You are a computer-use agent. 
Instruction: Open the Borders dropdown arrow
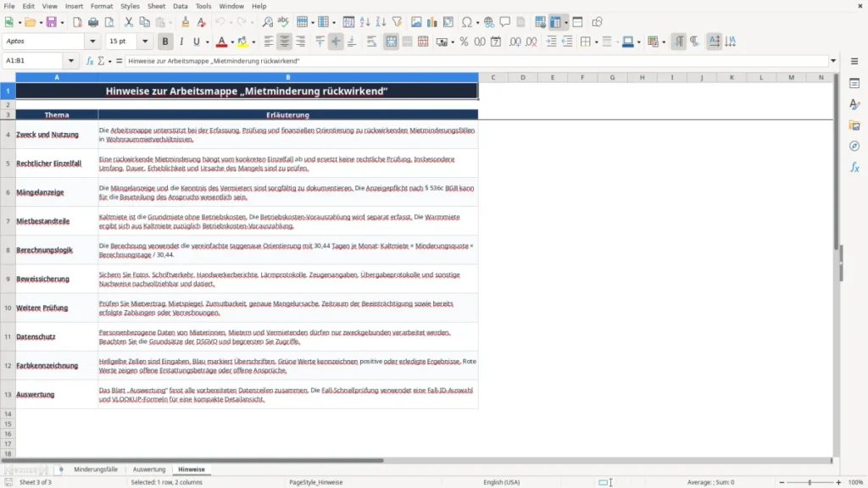tap(596, 42)
